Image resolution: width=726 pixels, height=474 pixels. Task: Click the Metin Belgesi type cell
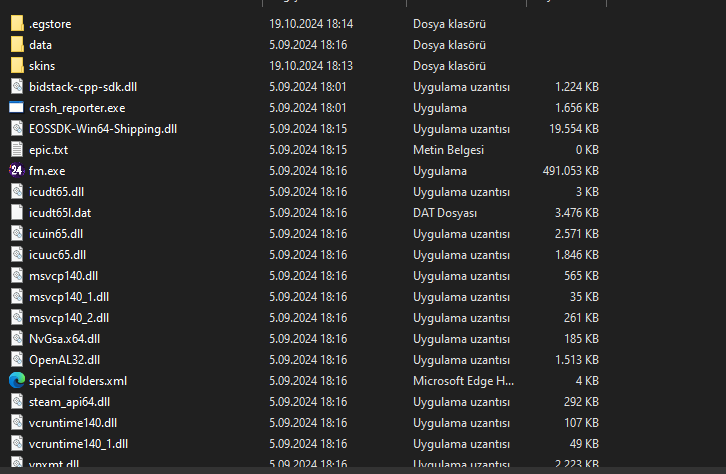(x=448, y=150)
